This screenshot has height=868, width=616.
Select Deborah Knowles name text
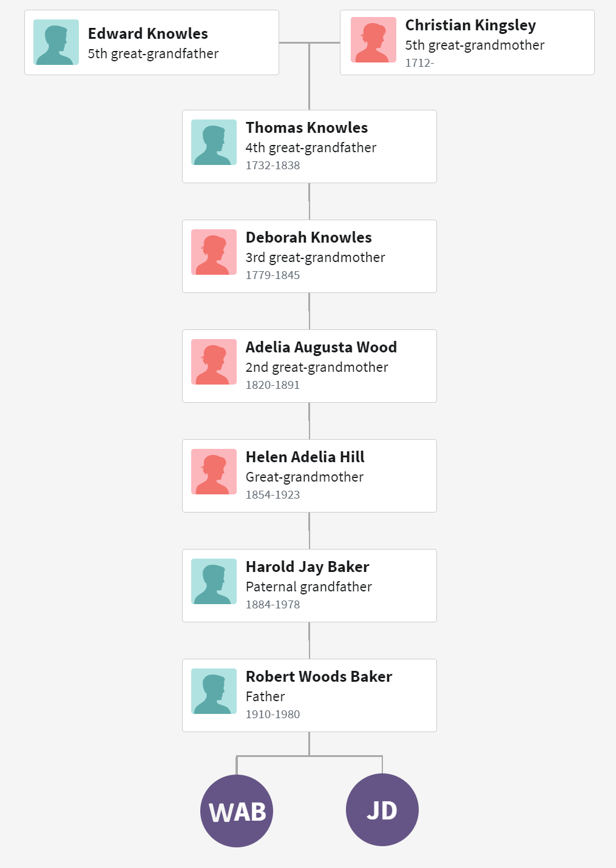coord(308,237)
